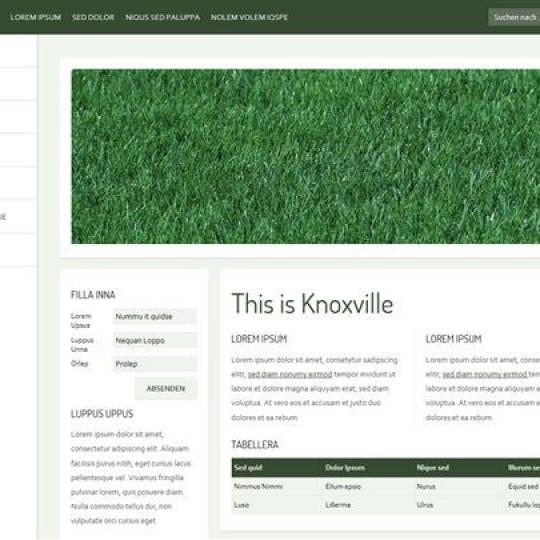Select NIQUS SED PALUPPA in navigation bar

(x=163, y=17)
